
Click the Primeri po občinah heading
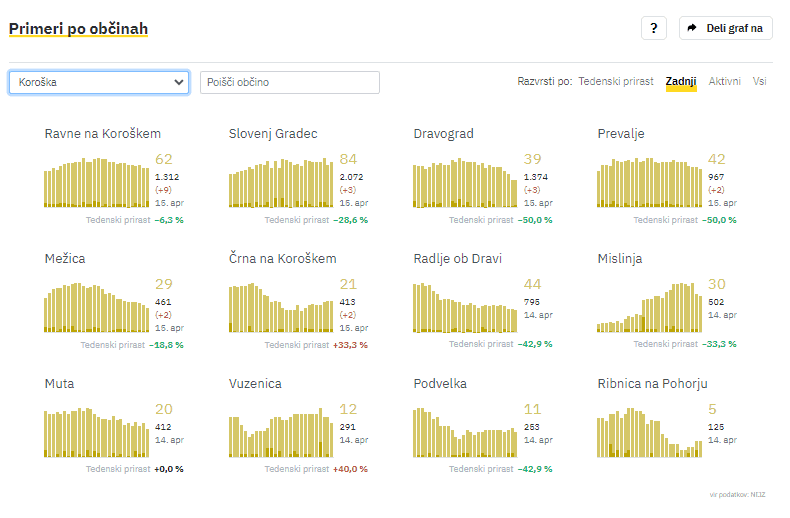(78, 29)
